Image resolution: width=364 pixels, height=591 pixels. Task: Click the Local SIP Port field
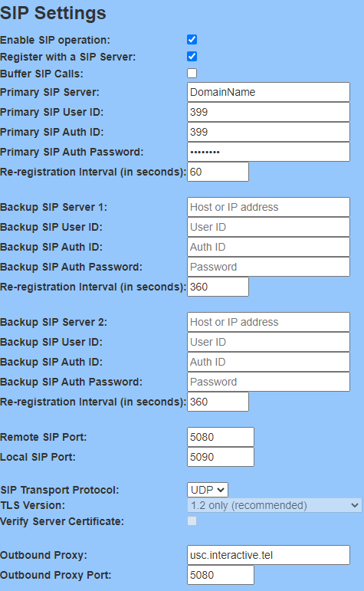tap(221, 457)
